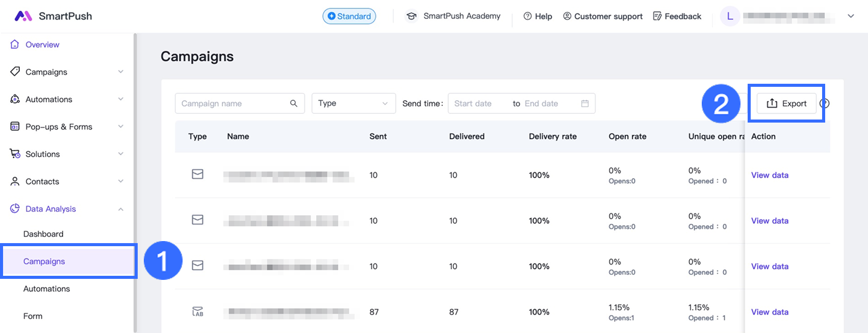Expand the Pop-ups & Forms menu
The width and height of the screenshot is (868, 333).
pos(120,127)
